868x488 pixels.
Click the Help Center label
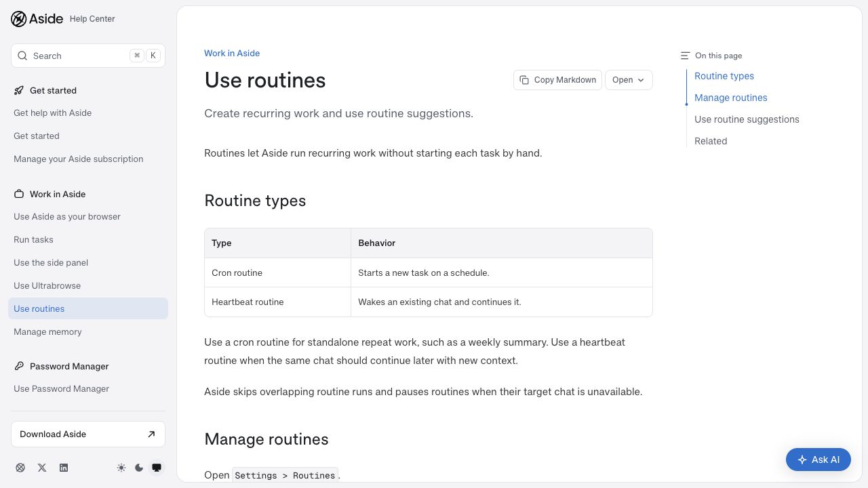92,19
